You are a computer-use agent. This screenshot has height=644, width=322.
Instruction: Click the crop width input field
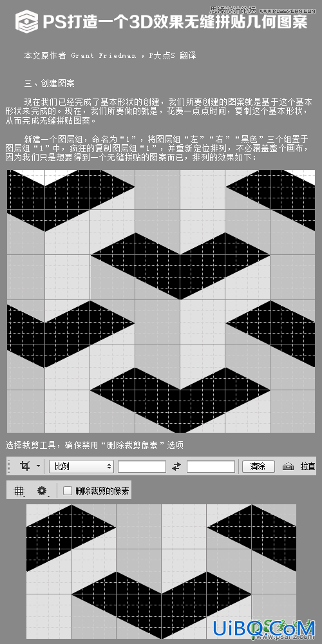coord(142,466)
